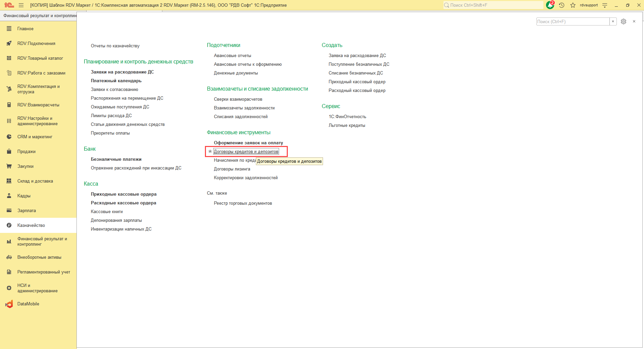Open Кассовые книги

[x=107, y=212]
